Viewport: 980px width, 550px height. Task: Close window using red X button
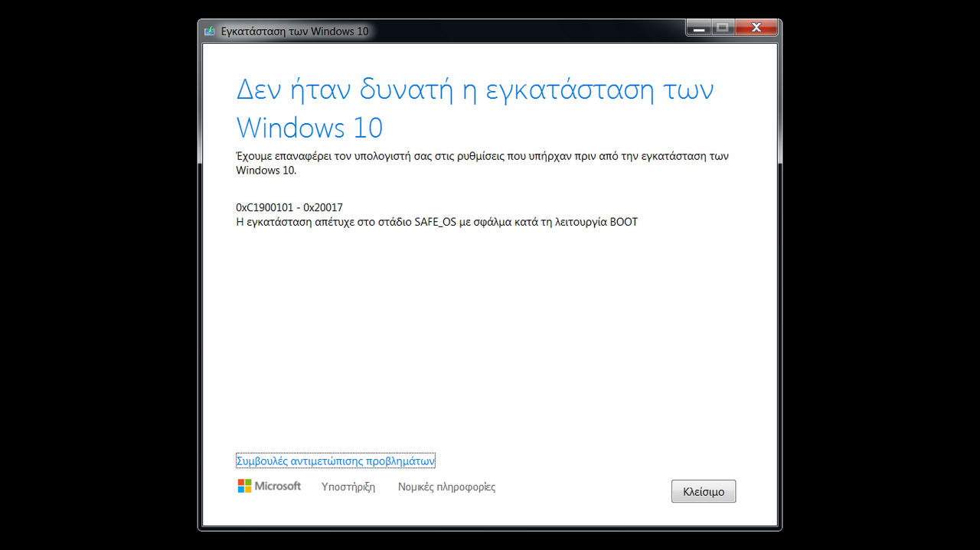click(x=756, y=28)
